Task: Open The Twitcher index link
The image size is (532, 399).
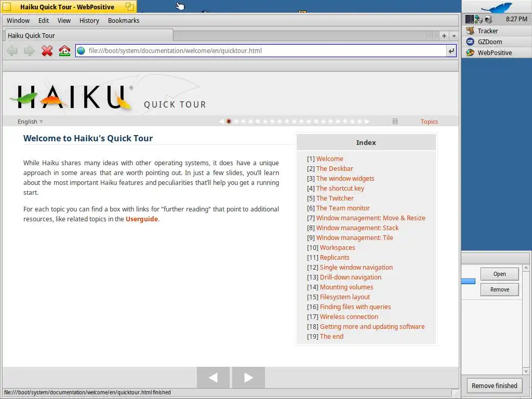Action: tap(335, 198)
